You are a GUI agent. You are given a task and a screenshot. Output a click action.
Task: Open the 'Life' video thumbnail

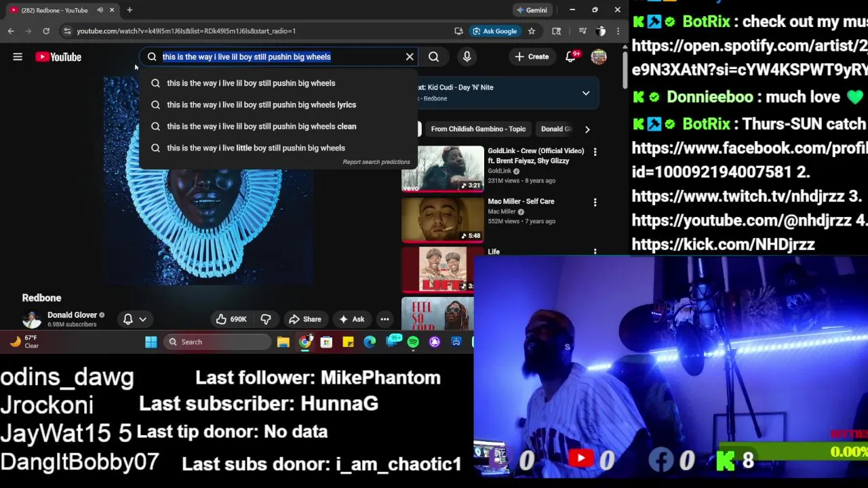click(443, 269)
